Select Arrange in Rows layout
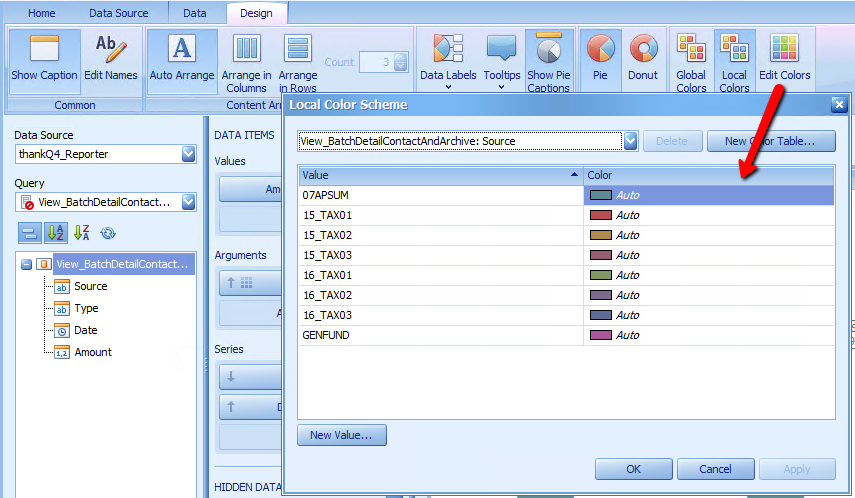The width and height of the screenshot is (855, 498). (298, 62)
